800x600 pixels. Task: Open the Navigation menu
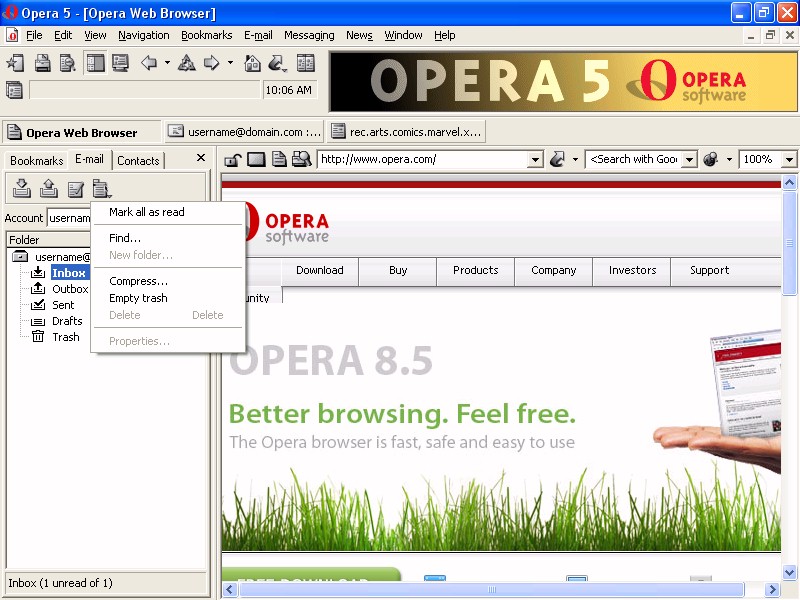[144, 35]
